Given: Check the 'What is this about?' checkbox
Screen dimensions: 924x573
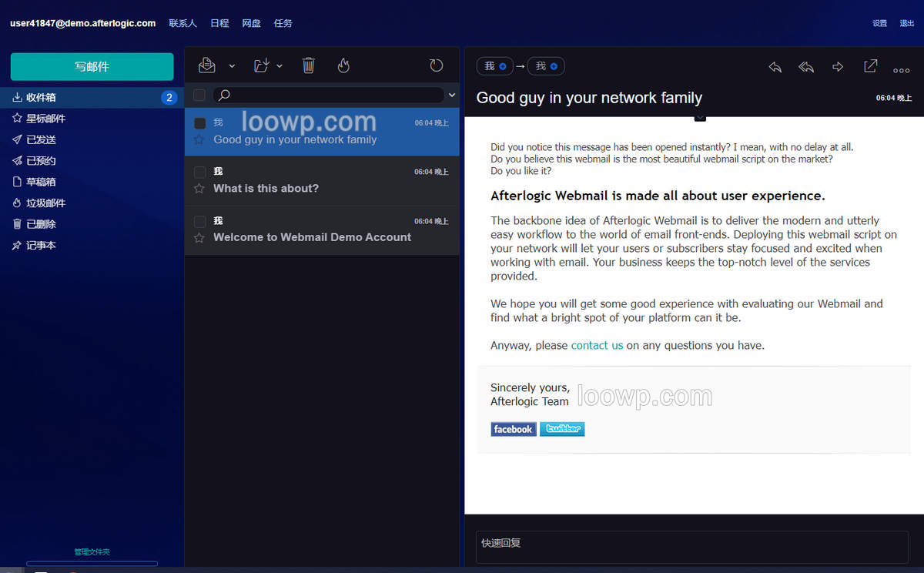Looking at the screenshot, I should tap(199, 172).
